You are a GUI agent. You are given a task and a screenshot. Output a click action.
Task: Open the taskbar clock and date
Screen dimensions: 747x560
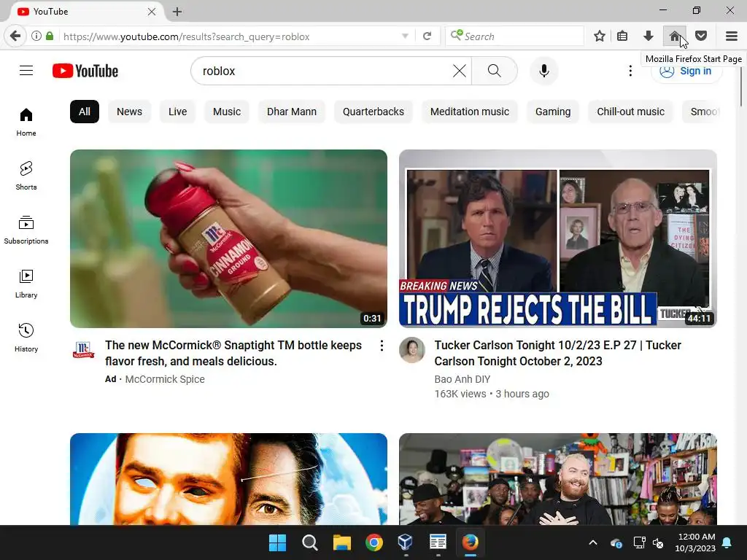click(695, 542)
